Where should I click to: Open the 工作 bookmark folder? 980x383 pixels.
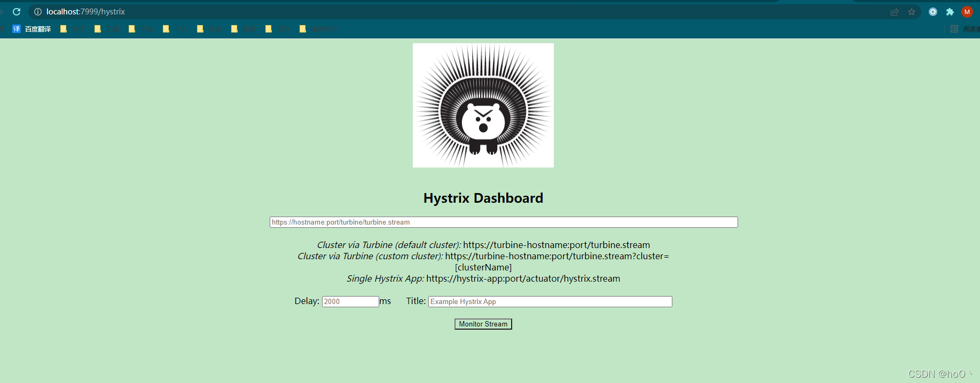pos(278,29)
